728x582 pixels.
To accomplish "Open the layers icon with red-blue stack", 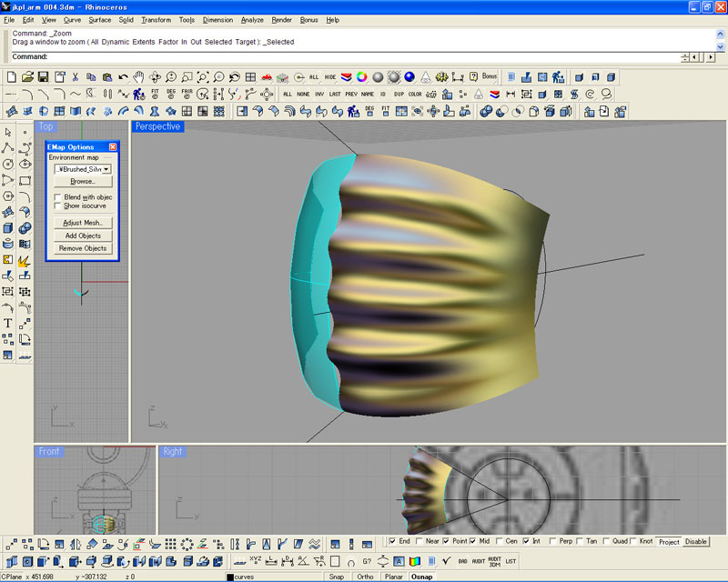I will coord(347,77).
